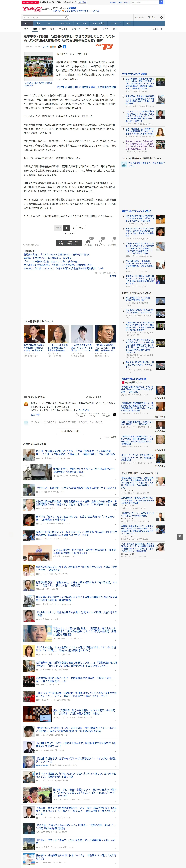Click the Yahoo! JAPAN News logo
Image resolution: width=186 pixels, height=868 pixels.
click(37, 9)
